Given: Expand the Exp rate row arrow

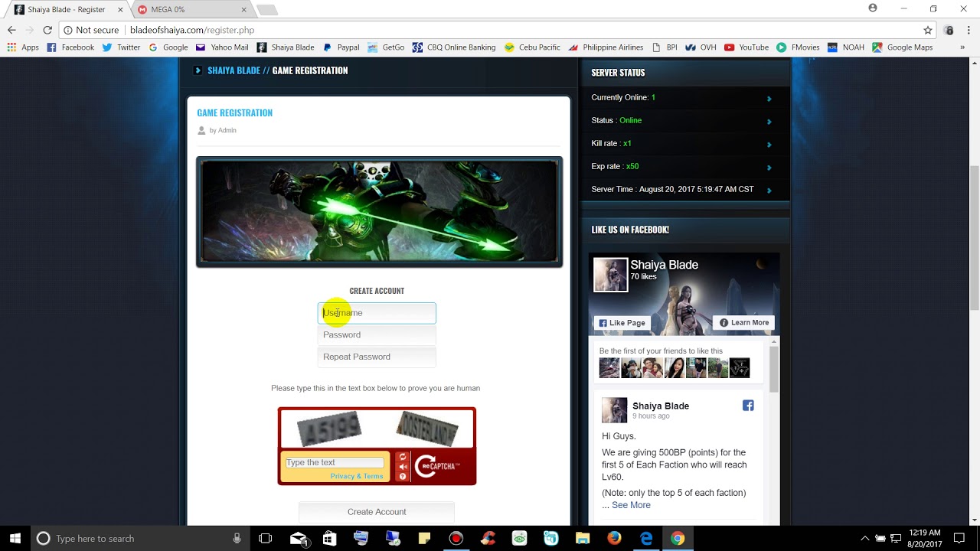Looking at the screenshot, I should point(769,167).
